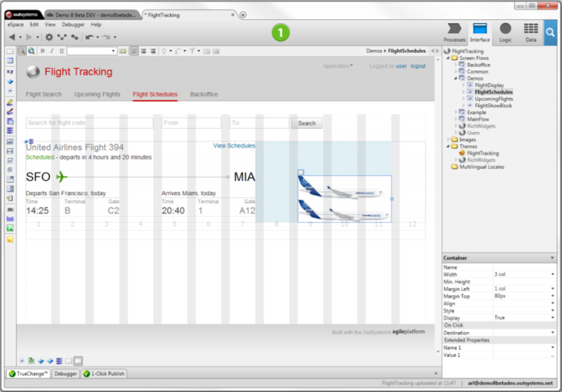Image resolution: width=562 pixels, height=392 pixels.
Task: Click the branching merge icon beside the gear
Action: pos(62,37)
